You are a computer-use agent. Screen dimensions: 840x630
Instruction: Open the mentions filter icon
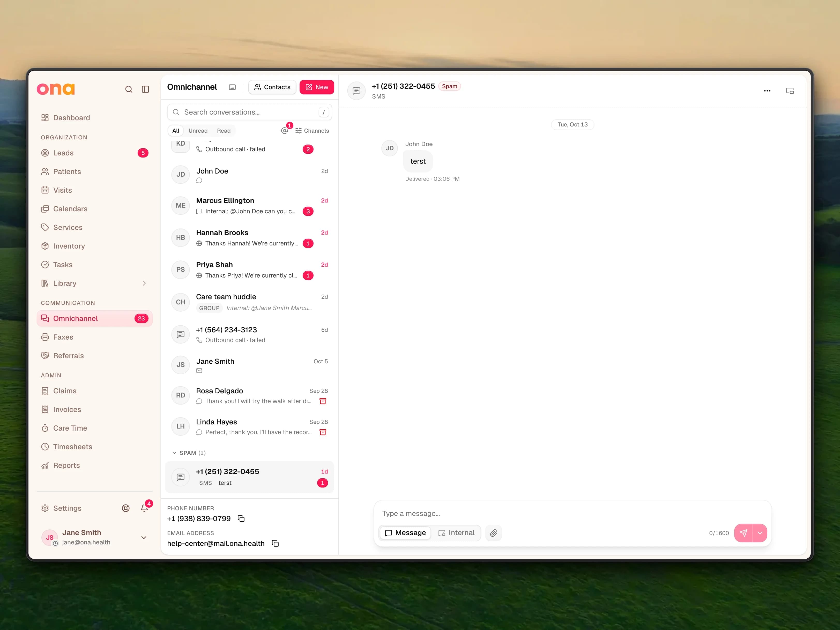point(284,131)
